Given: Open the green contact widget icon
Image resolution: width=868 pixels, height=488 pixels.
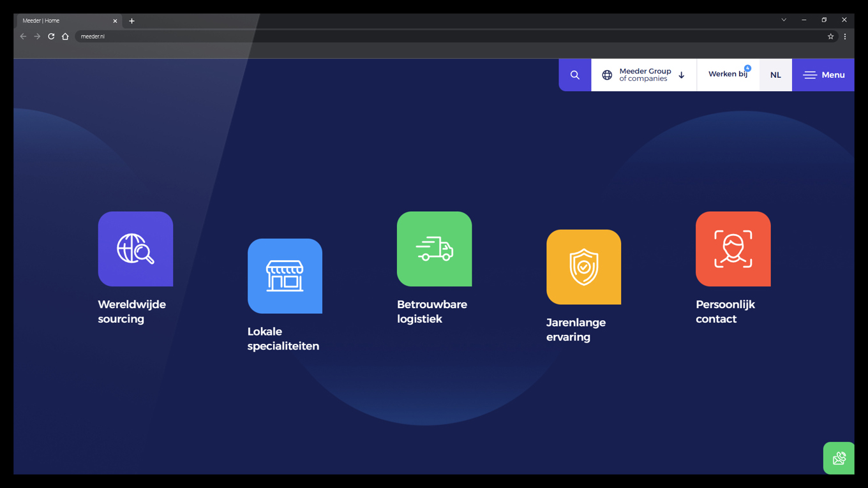Looking at the screenshot, I should click(x=838, y=458).
